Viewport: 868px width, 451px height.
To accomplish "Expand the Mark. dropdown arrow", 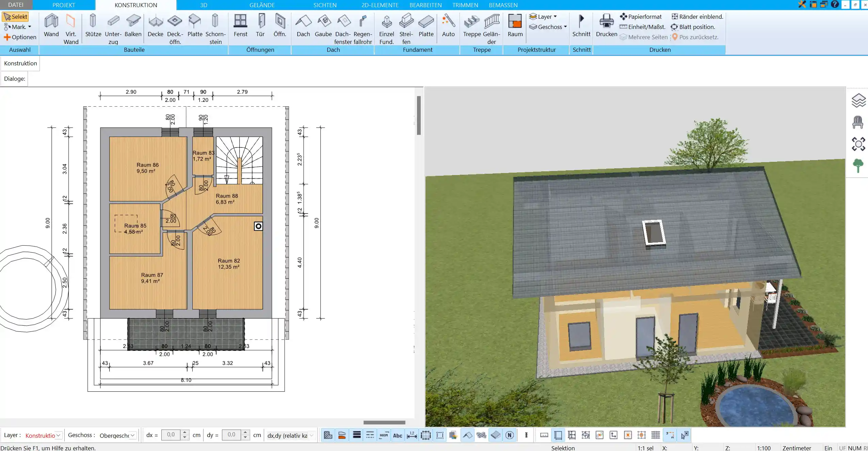I will click(30, 27).
